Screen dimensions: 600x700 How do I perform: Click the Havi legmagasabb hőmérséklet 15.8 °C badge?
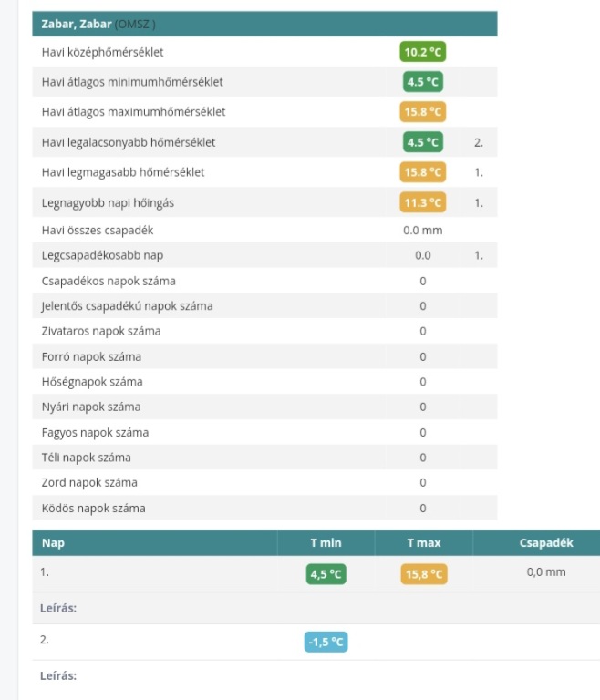(422, 172)
